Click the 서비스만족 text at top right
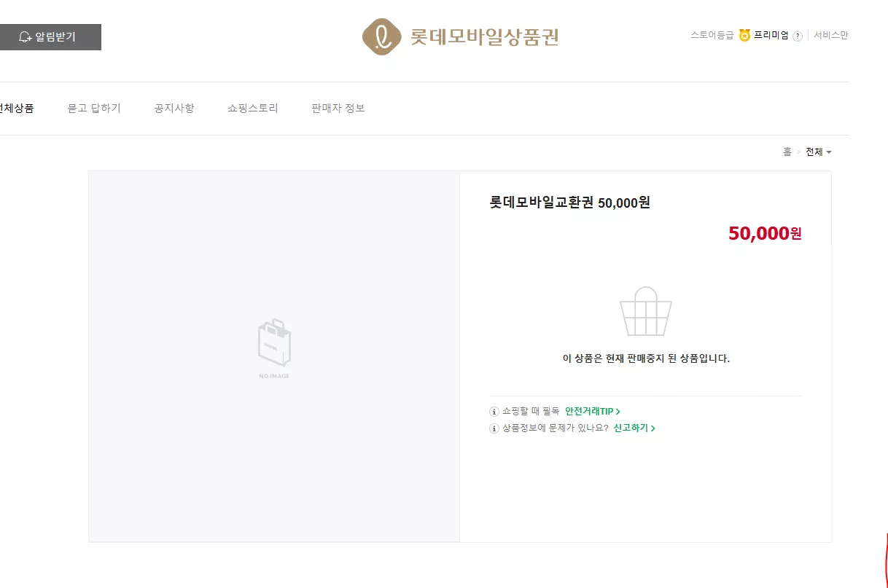The image size is (888, 588). [831, 36]
